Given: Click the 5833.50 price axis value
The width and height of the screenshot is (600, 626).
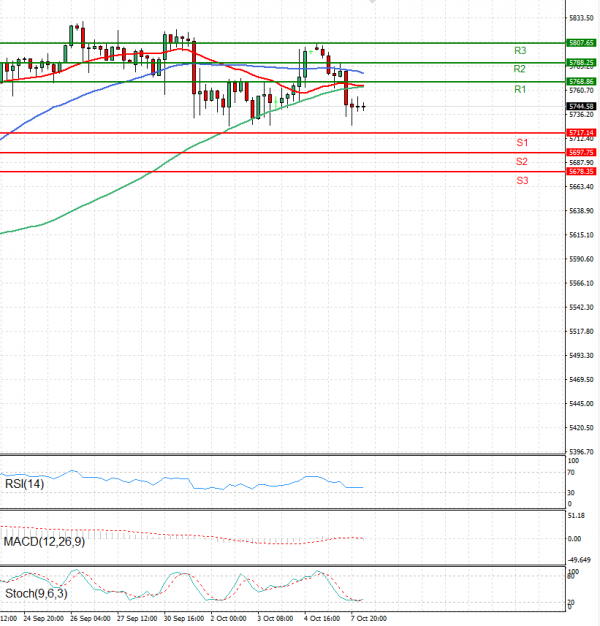Looking at the screenshot, I should [x=581, y=18].
